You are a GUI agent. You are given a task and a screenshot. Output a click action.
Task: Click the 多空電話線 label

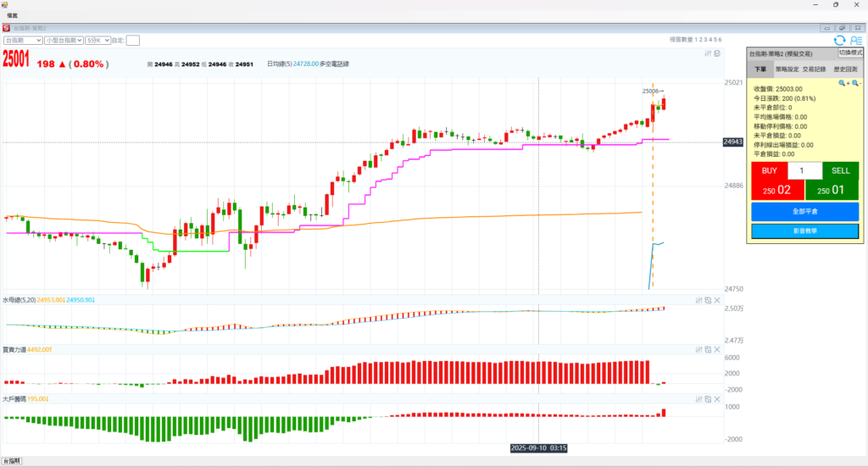[334, 64]
